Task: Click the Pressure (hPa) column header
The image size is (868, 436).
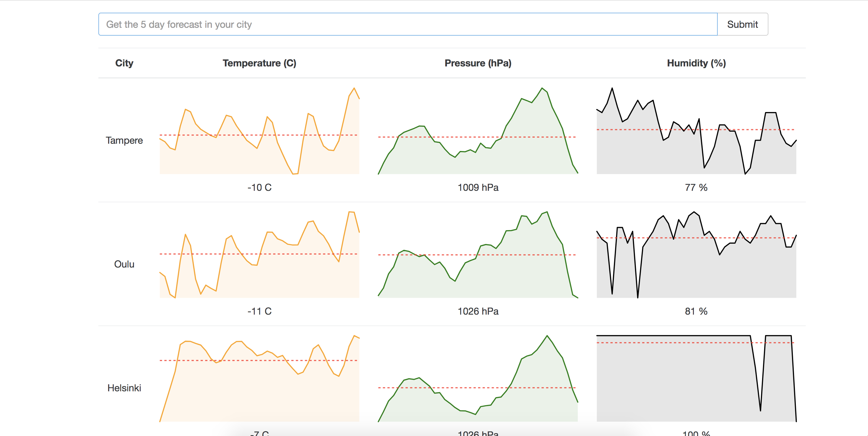Action: point(478,63)
